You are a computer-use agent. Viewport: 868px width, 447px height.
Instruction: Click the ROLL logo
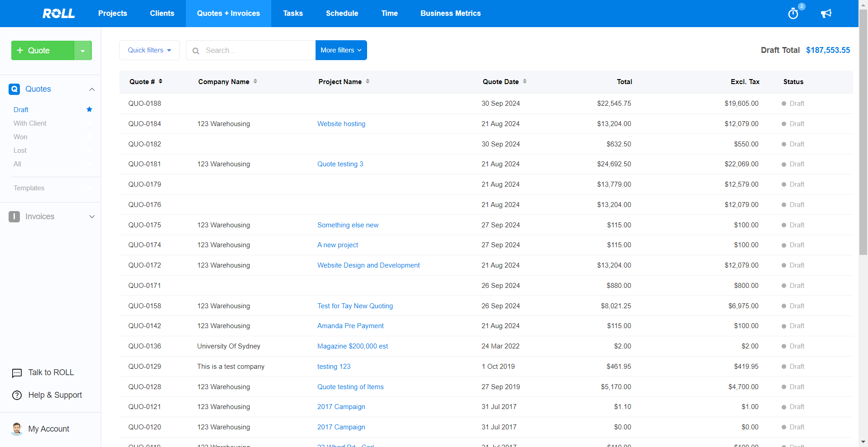pyautogui.click(x=59, y=14)
